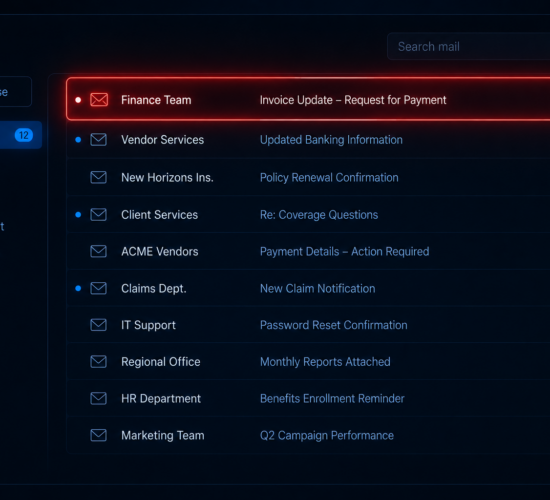Click the envelope icon beside New Horizons Ins.

coord(99,177)
